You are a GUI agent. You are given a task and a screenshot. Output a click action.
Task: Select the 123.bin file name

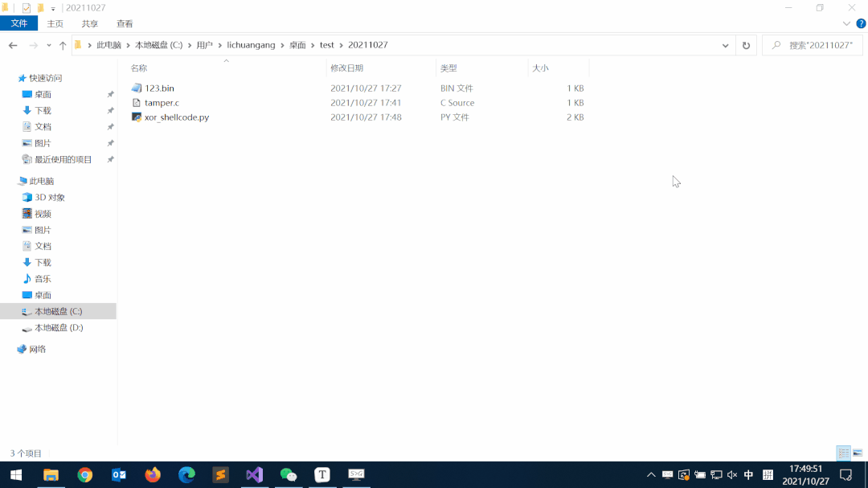(x=159, y=88)
